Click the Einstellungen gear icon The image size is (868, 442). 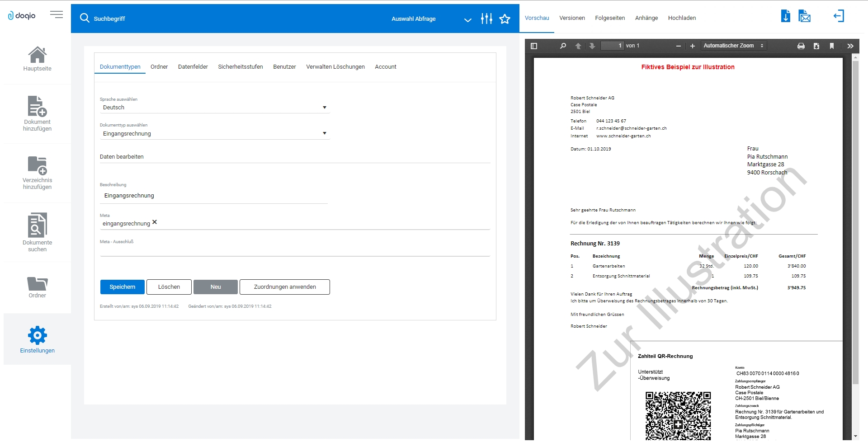(x=37, y=334)
